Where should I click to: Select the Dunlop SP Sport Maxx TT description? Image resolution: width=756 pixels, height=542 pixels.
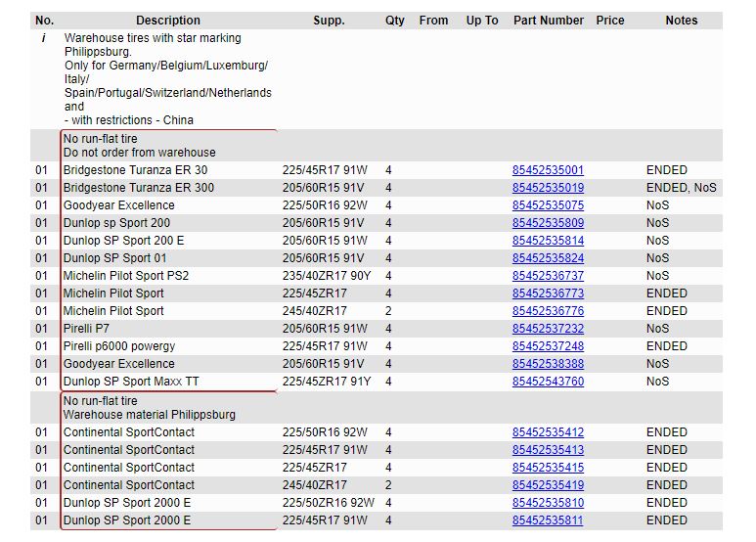[131, 382]
